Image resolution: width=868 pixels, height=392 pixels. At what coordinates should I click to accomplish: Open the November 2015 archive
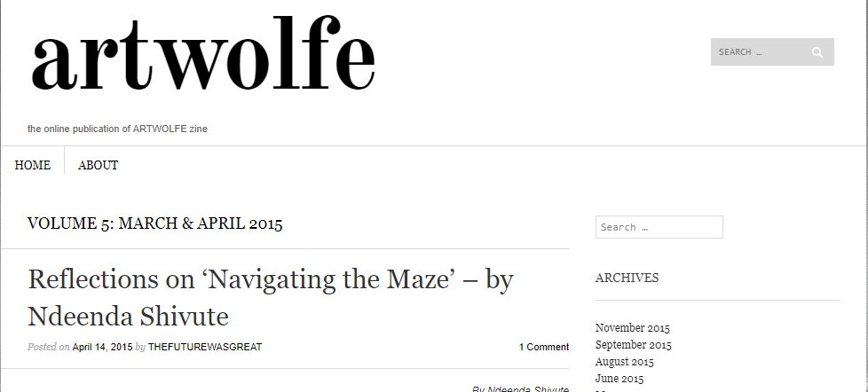coord(633,328)
